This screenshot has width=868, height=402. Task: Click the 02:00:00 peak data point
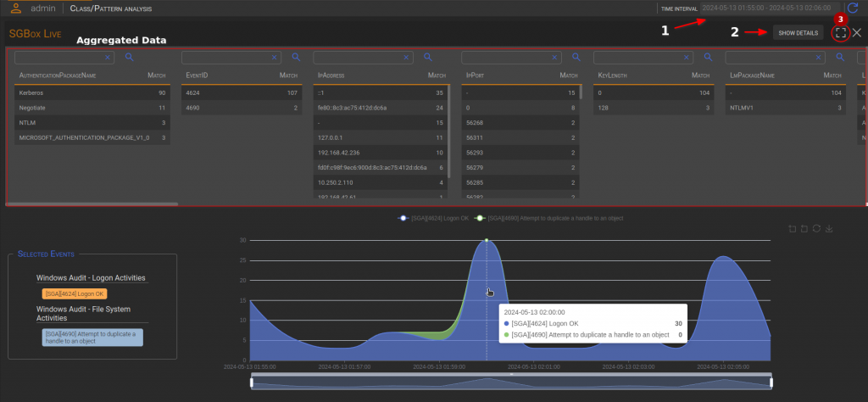[487, 240]
